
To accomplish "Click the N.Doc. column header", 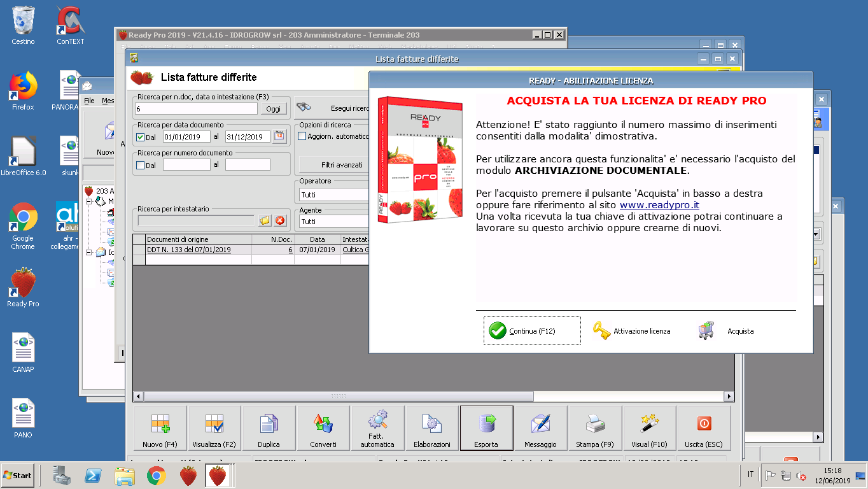I will coord(273,239).
